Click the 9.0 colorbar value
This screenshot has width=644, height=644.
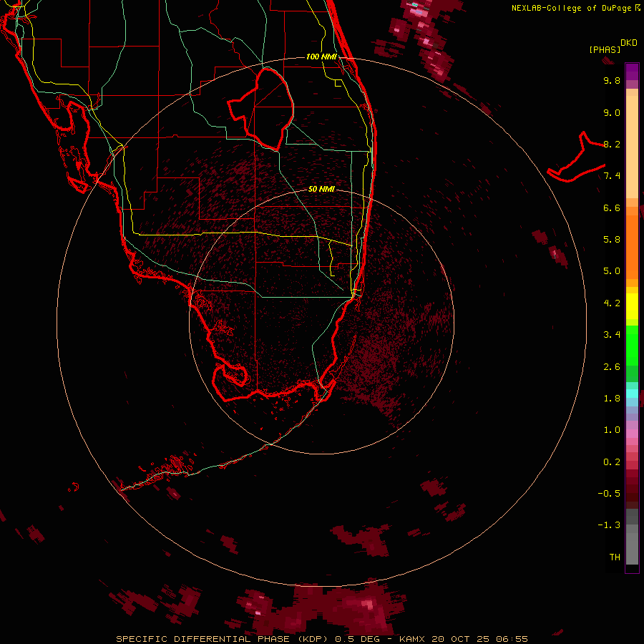pyautogui.click(x=612, y=112)
